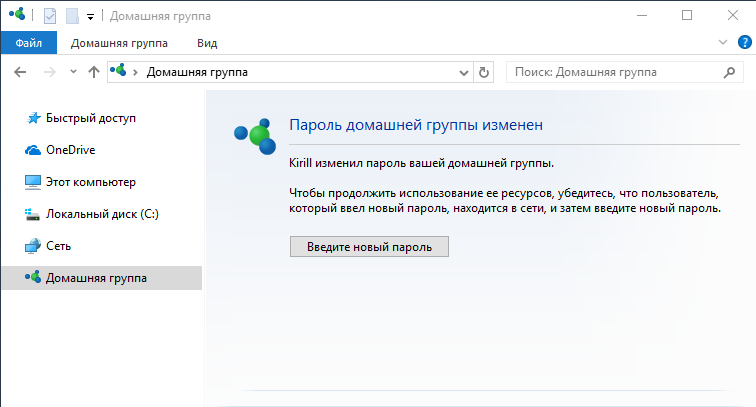Click Домашняя группа in the address bar
The width and height of the screenshot is (756, 407).
tap(197, 72)
